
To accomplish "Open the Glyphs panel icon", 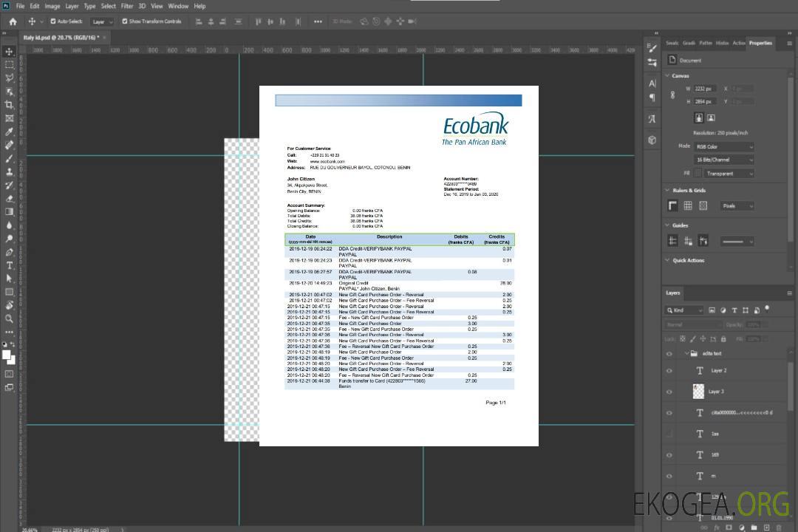I will (652, 119).
